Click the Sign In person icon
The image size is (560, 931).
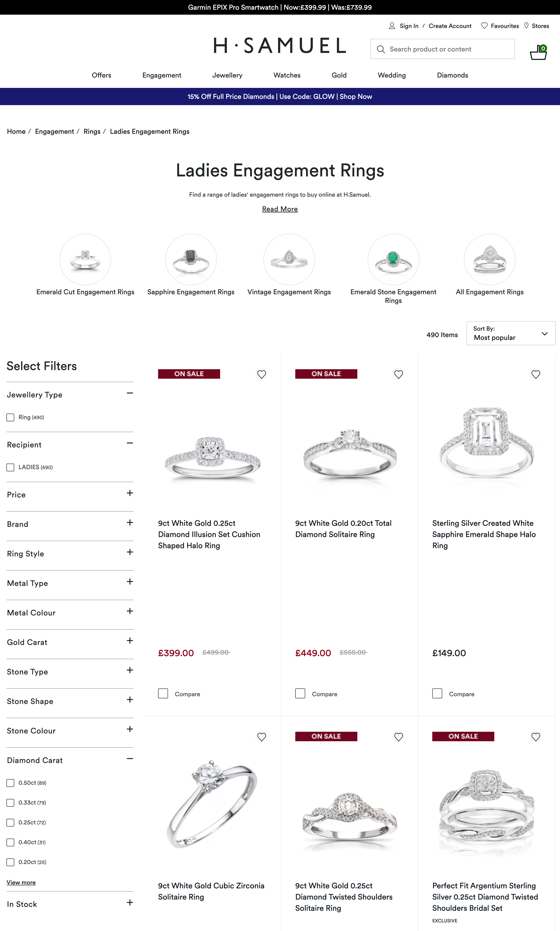(392, 26)
